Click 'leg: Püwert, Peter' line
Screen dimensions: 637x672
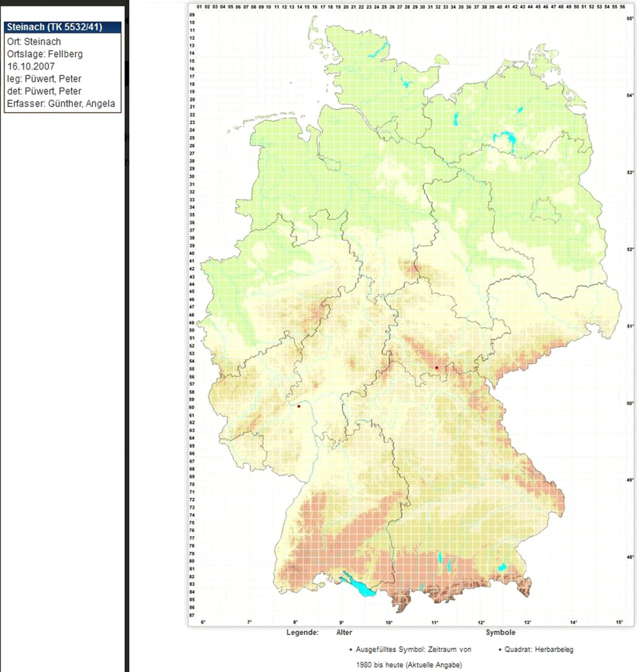coord(44,78)
